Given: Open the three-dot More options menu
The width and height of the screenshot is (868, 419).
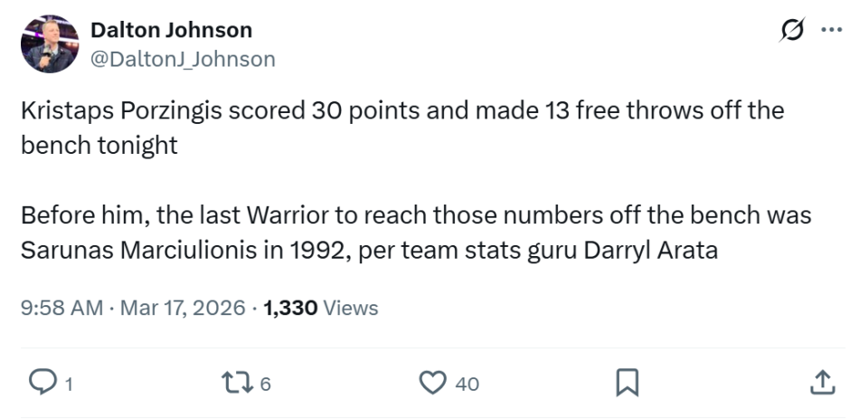Looking at the screenshot, I should [x=830, y=31].
